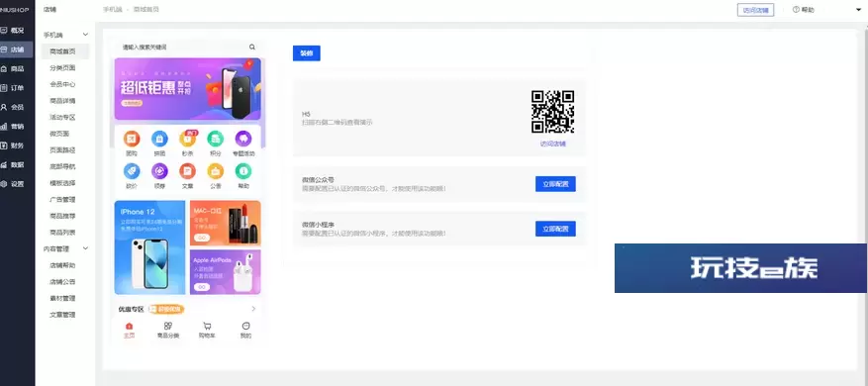Click 立即配置 for 微信小程序
This screenshot has width=868, height=386.
556,229
